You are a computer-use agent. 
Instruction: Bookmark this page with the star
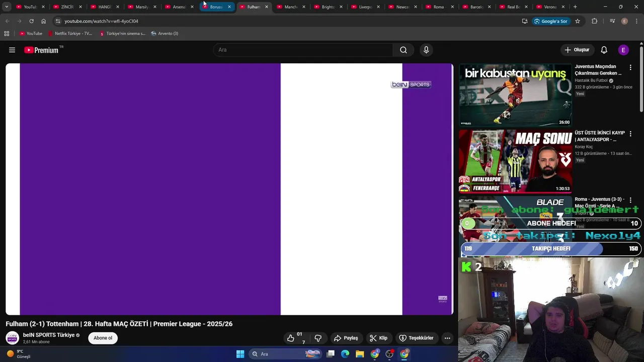(578, 21)
